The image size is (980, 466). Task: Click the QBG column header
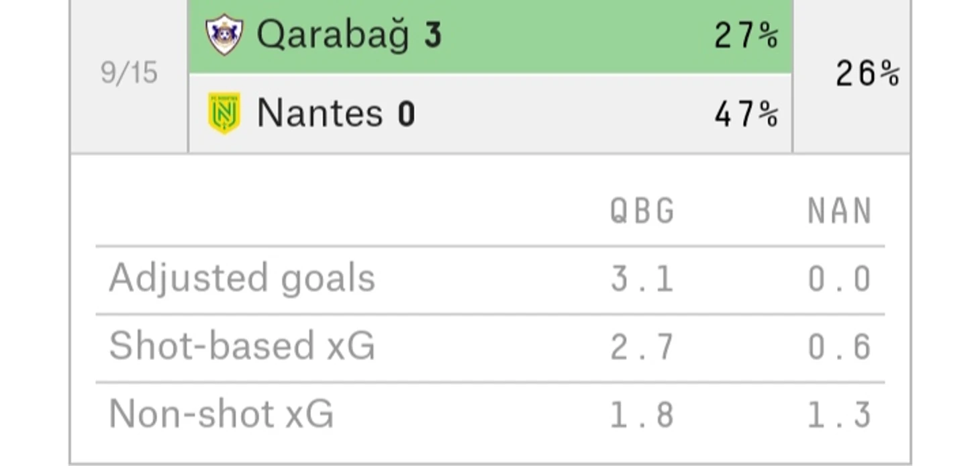[642, 212]
